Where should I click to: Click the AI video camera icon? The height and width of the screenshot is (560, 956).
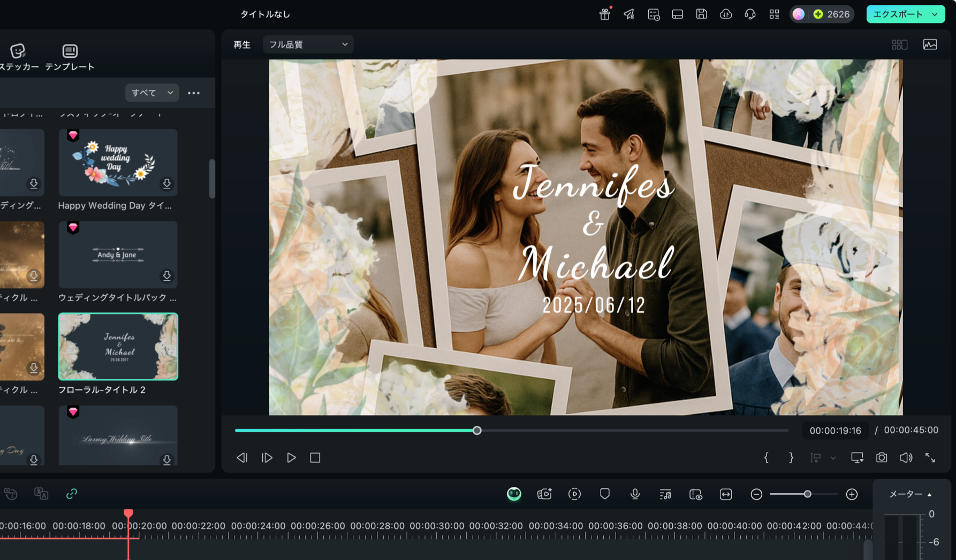(544, 494)
